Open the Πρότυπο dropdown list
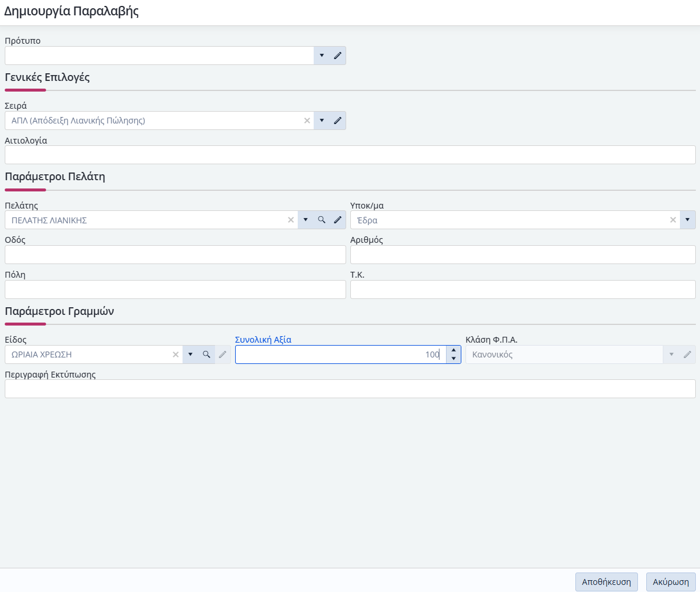The height and width of the screenshot is (592, 700). point(321,56)
